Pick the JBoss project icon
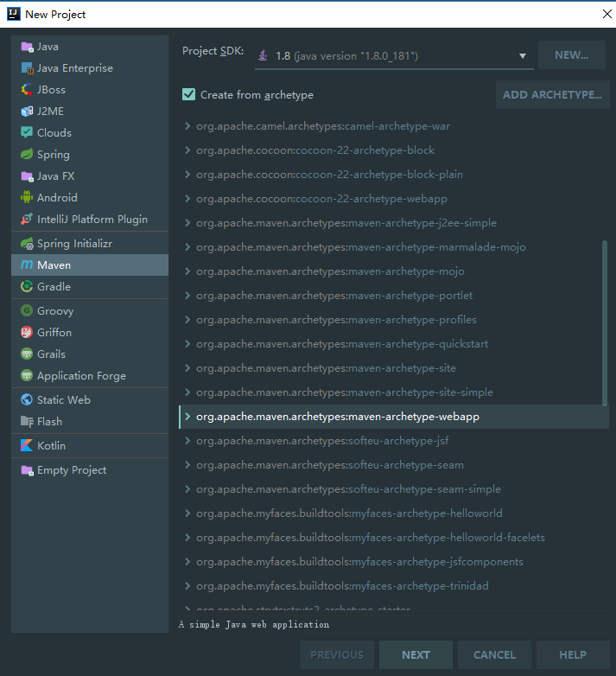 click(27, 90)
